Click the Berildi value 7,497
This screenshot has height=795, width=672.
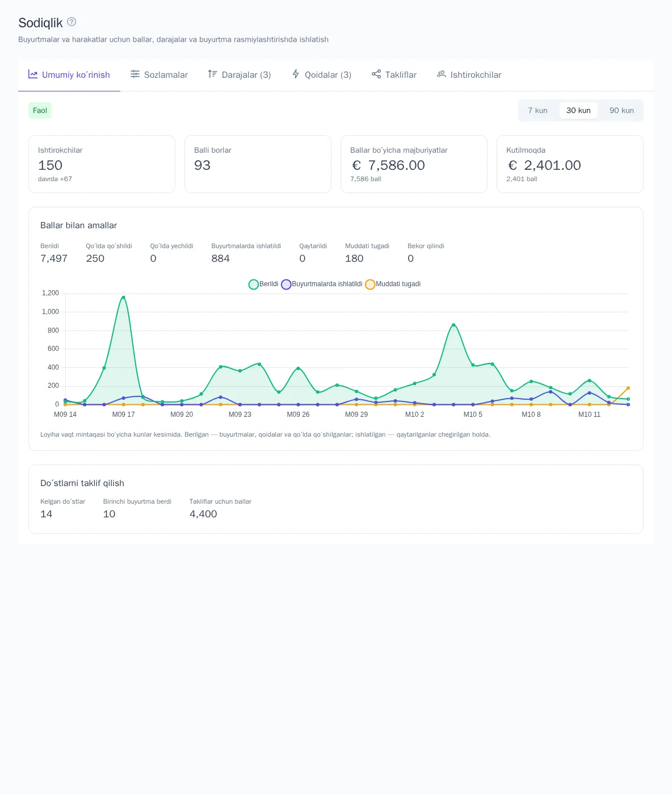pyautogui.click(x=54, y=258)
